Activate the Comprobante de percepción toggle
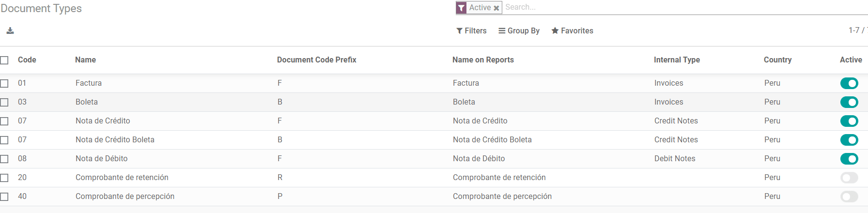This screenshot has height=213, width=868. coord(849,197)
